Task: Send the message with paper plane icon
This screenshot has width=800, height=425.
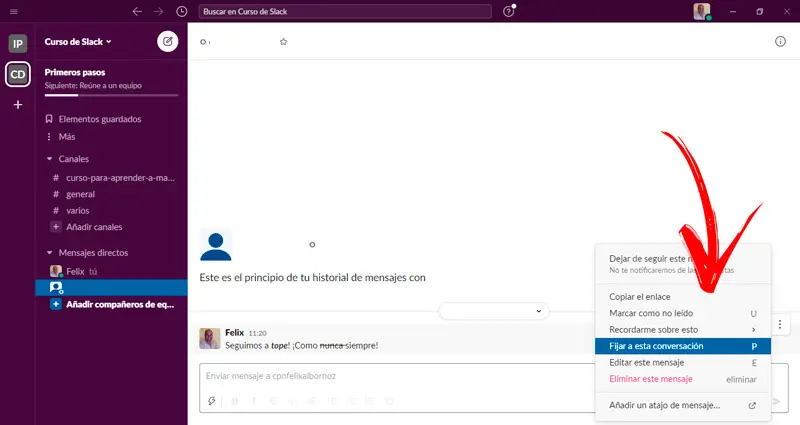Action: [777, 402]
